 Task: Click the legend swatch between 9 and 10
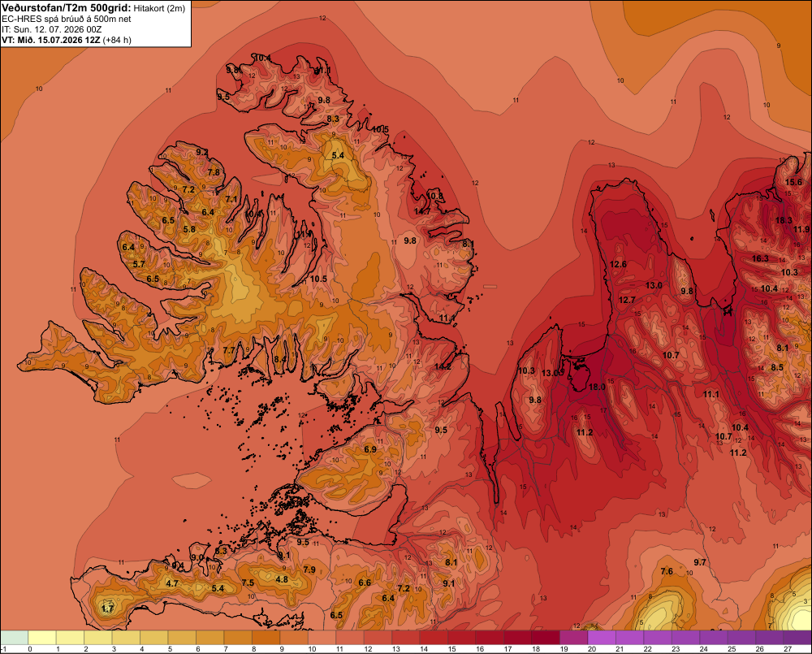click(x=295, y=638)
